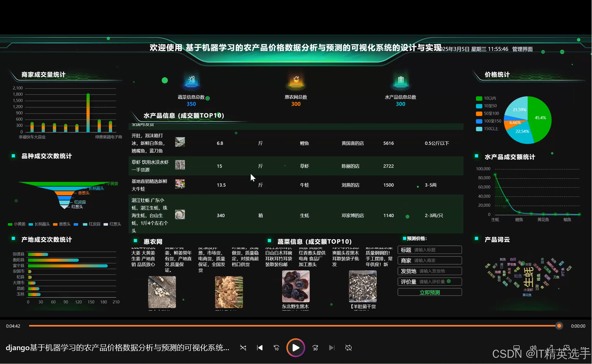Click the 羊肚菌干货 morel photo
592x364 pixels.
coord(363,286)
